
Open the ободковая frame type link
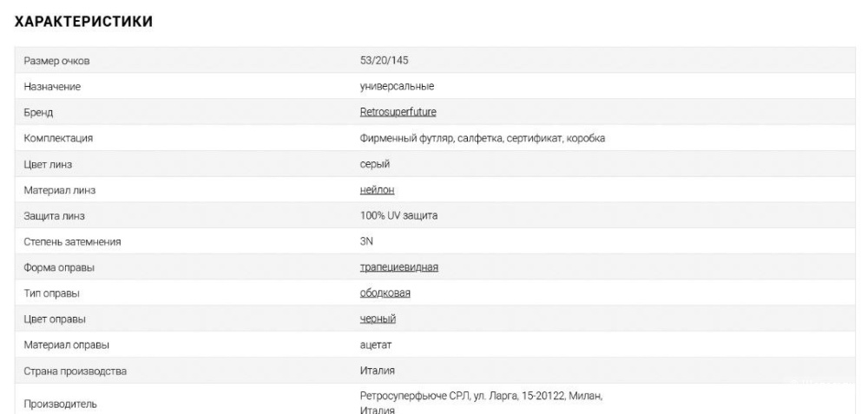click(x=385, y=292)
